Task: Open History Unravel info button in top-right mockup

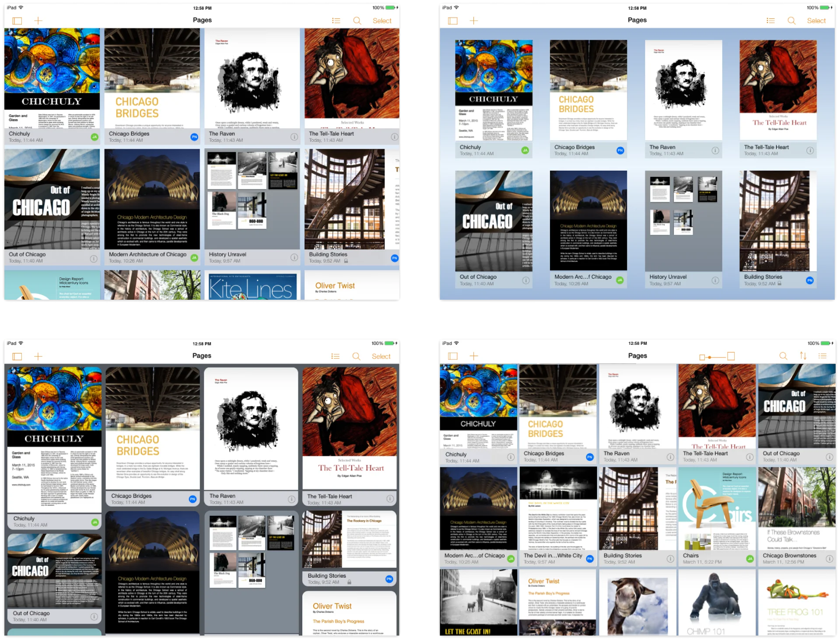Action: click(715, 280)
